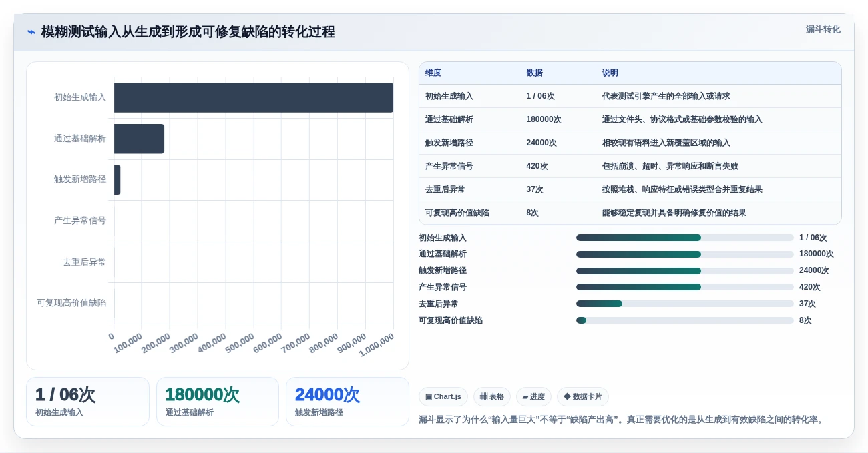Click description 代表测试引擎产生的全部输入或请求
The width and height of the screenshot is (868, 453).
[x=666, y=96]
